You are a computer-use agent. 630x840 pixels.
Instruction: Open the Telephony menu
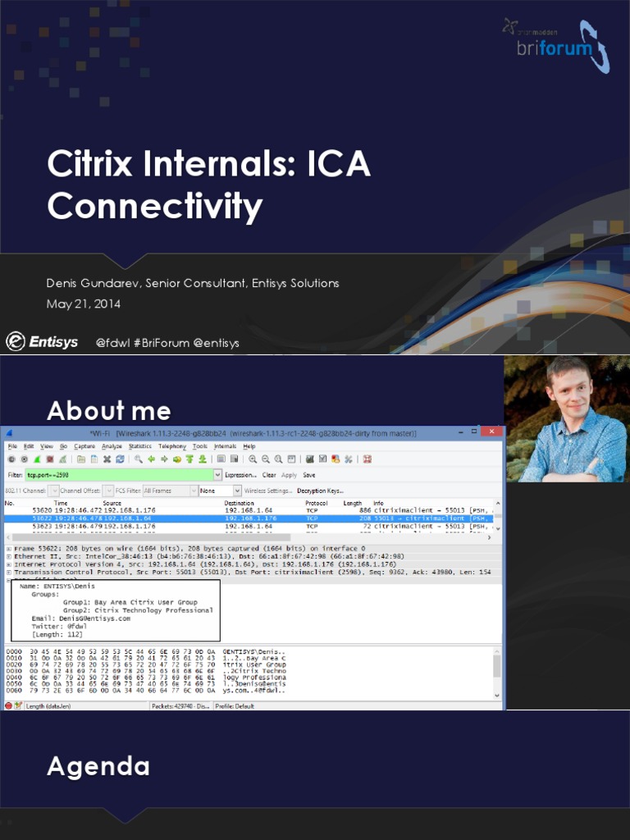click(x=172, y=446)
